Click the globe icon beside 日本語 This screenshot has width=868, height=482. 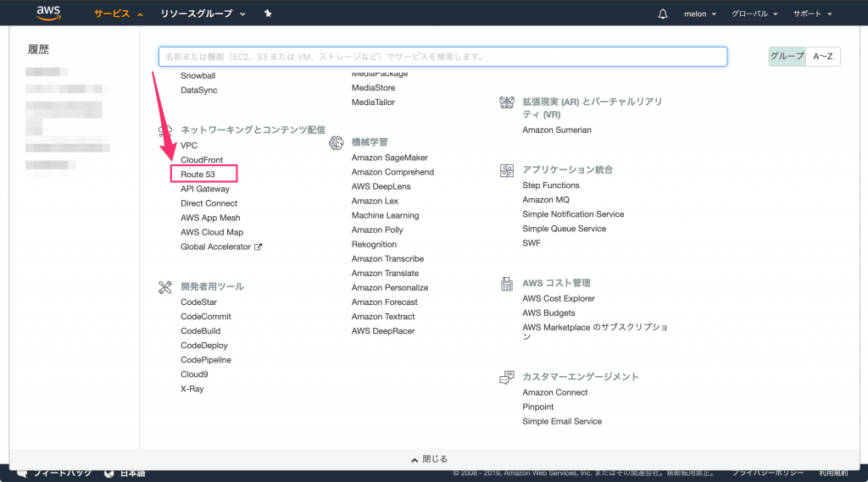point(109,474)
